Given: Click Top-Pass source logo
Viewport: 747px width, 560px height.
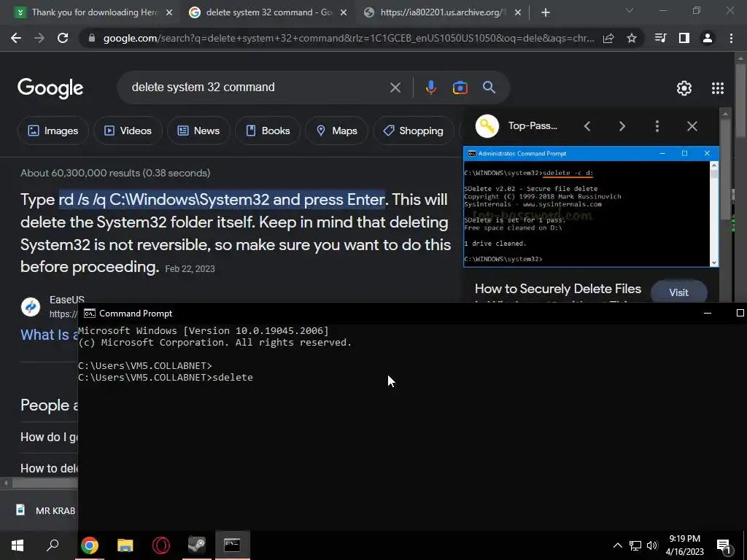Looking at the screenshot, I should pyautogui.click(x=487, y=126).
